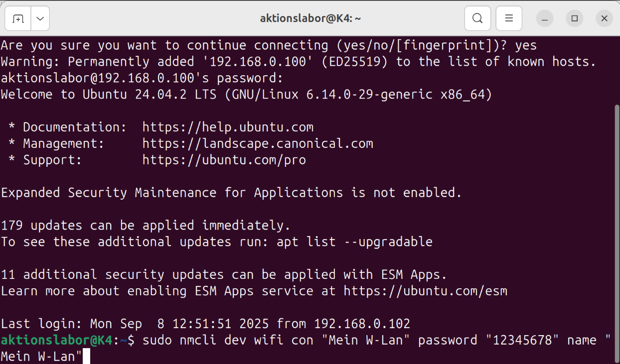Click the search magnifier icon
Screen dimensions: 620x364
click(x=477, y=19)
